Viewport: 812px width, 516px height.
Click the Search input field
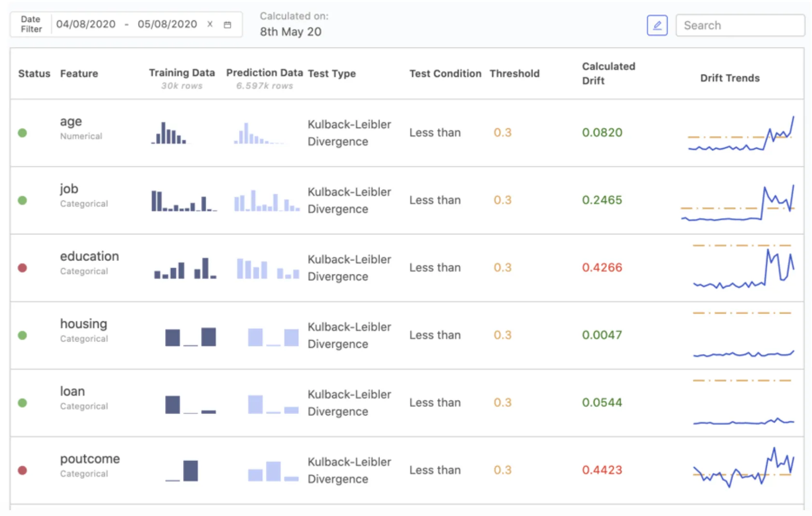click(740, 25)
